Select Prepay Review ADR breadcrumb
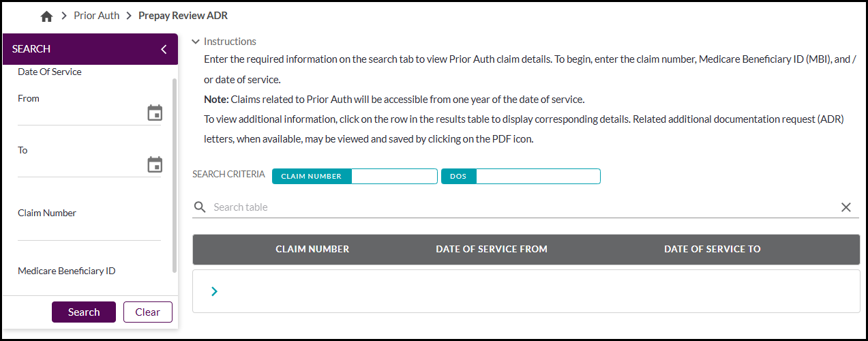868x341 pixels. click(x=183, y=16)
